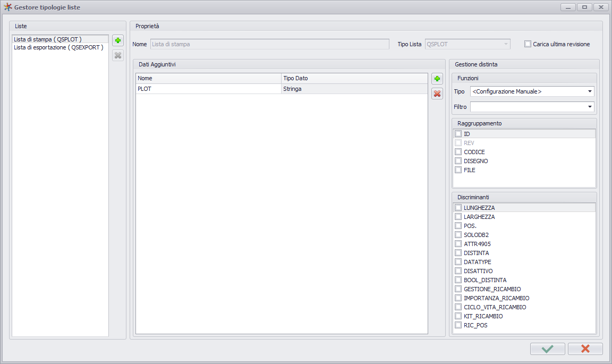612x364 pixels.
Task: Check the RIC_POS checkbox
Action: 458,325
